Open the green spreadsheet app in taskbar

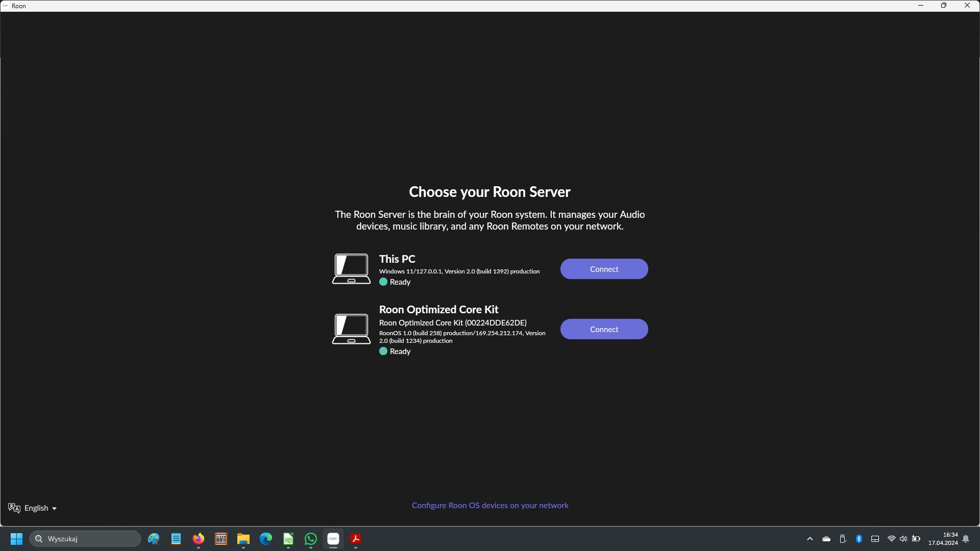288,539
